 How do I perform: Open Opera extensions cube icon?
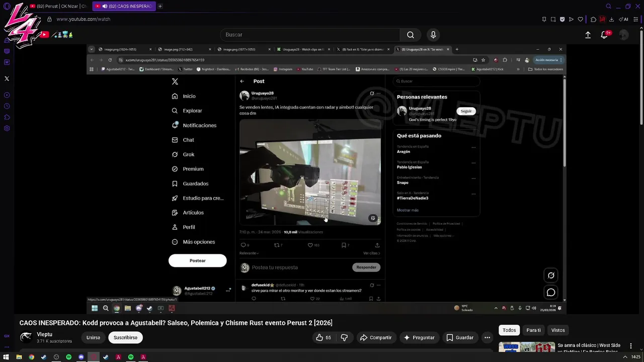[593, 19]
